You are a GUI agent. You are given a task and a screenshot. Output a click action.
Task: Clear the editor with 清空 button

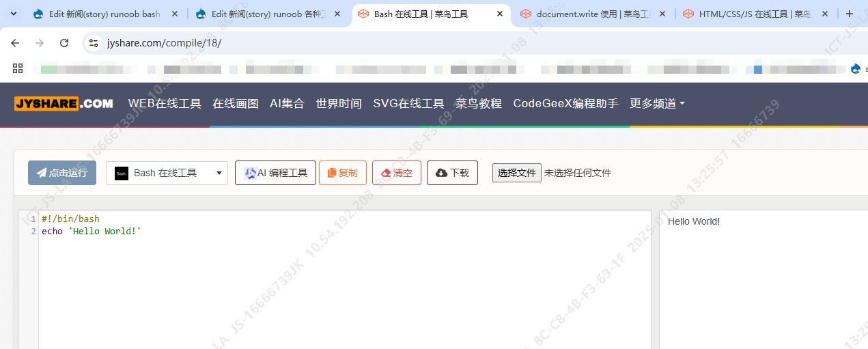(x=396, y=173)
